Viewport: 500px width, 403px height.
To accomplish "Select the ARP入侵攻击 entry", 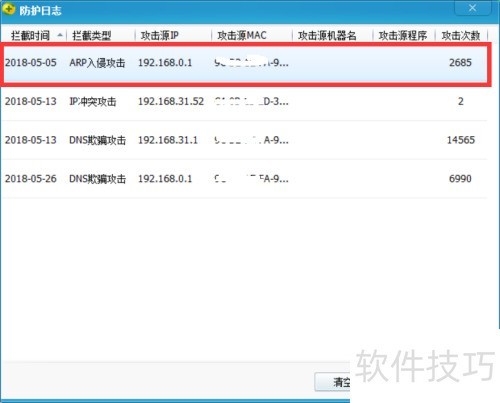I will [x=97, y=63].
